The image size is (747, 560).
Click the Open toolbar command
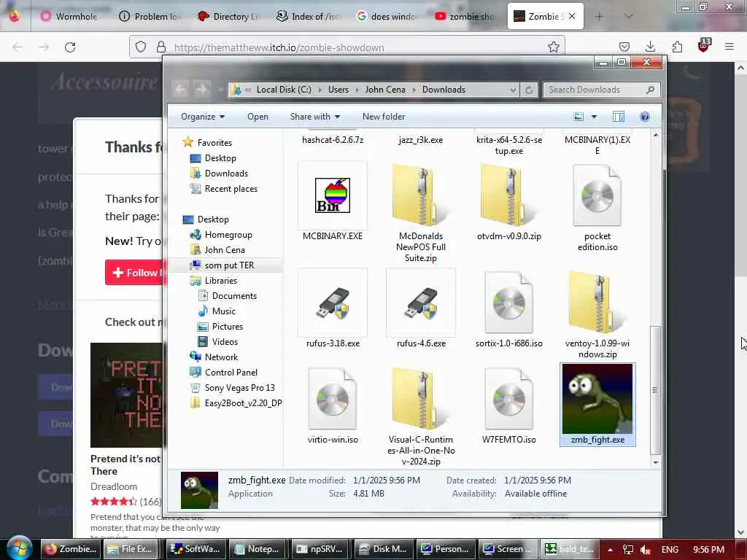258,117
